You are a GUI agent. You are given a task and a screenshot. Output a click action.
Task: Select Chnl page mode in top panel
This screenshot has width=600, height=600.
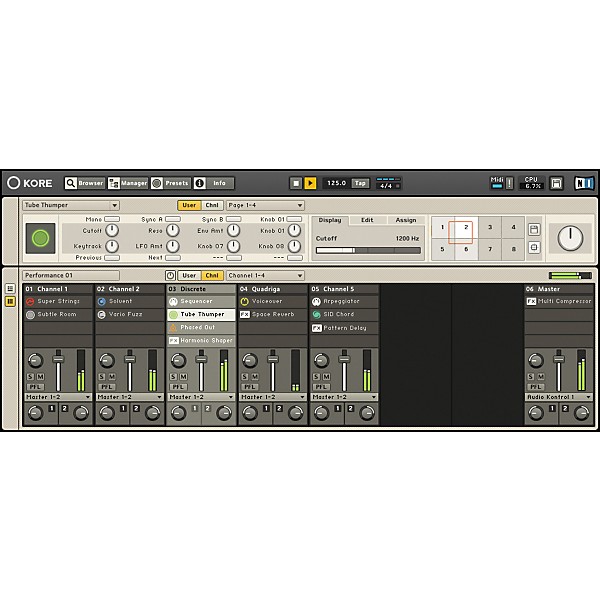click(x=212, y=205)
